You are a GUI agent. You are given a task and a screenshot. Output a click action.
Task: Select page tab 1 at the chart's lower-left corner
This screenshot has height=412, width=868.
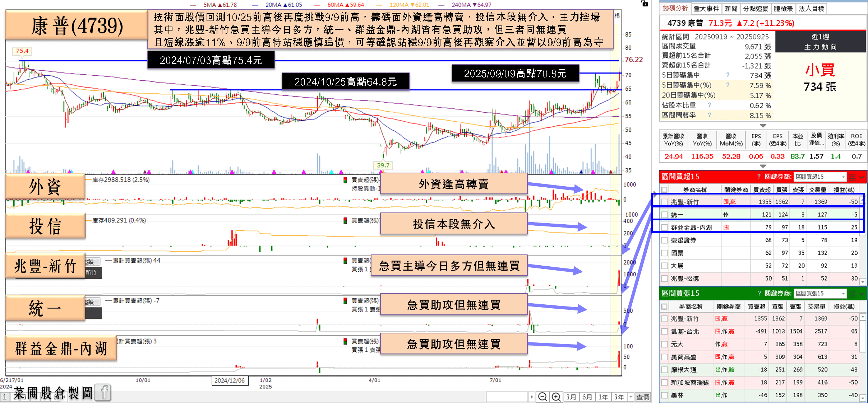coord(5,397)
